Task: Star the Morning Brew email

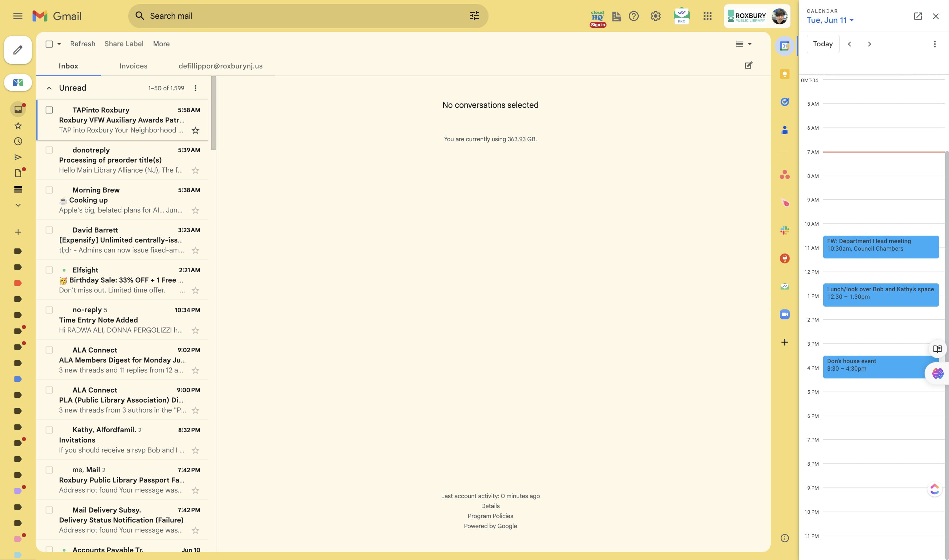Action: (x=195, y=211)
